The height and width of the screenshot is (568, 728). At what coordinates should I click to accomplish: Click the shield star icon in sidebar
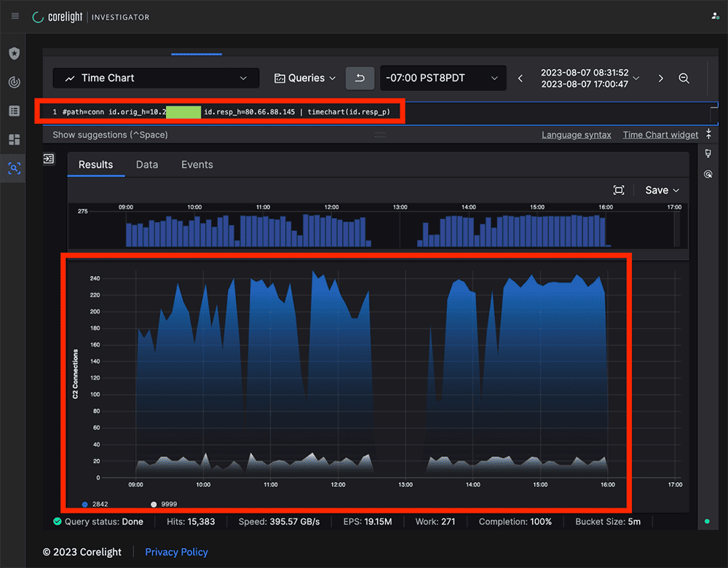tap(14, 54)
